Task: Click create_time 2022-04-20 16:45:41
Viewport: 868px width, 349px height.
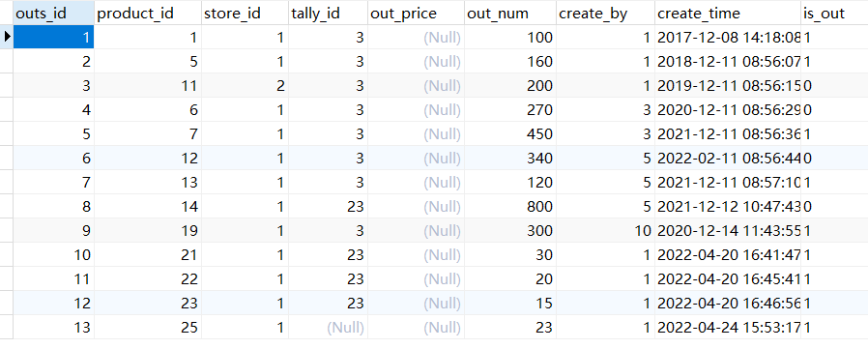Action: tap(728, 279)
